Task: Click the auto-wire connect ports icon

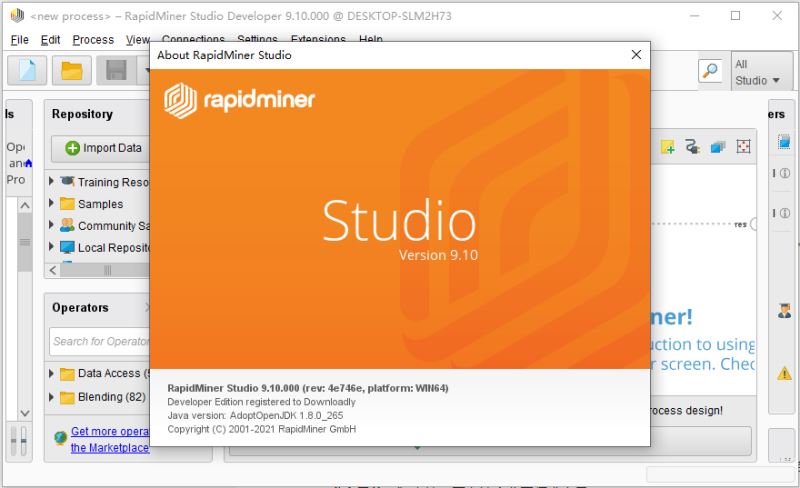Action: point(692,147)
